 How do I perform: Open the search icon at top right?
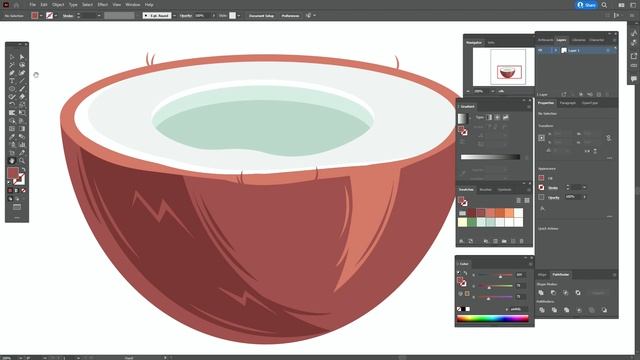(x=604, y=5)
